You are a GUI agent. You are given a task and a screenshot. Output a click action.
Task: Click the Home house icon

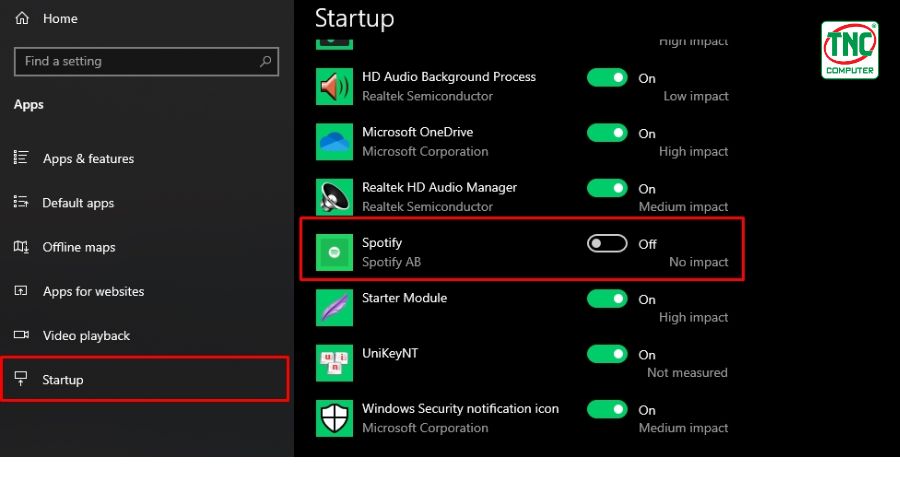22,18
